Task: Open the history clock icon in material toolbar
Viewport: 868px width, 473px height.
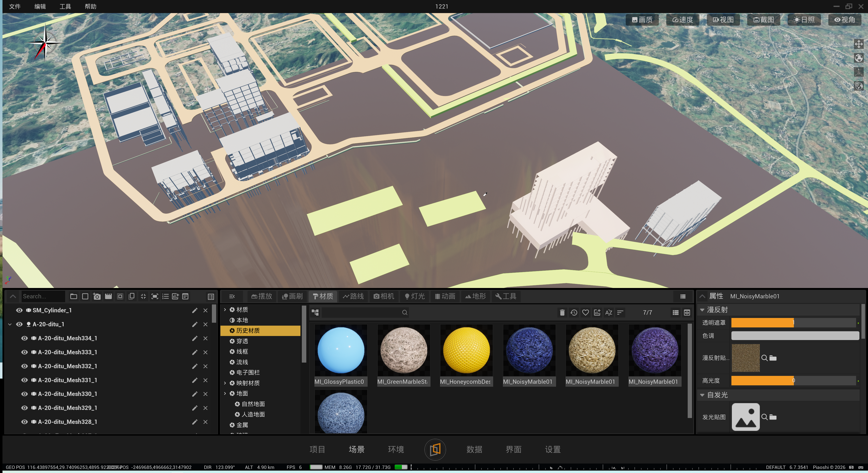Action: pyautogui.click(x=574, y=313)
